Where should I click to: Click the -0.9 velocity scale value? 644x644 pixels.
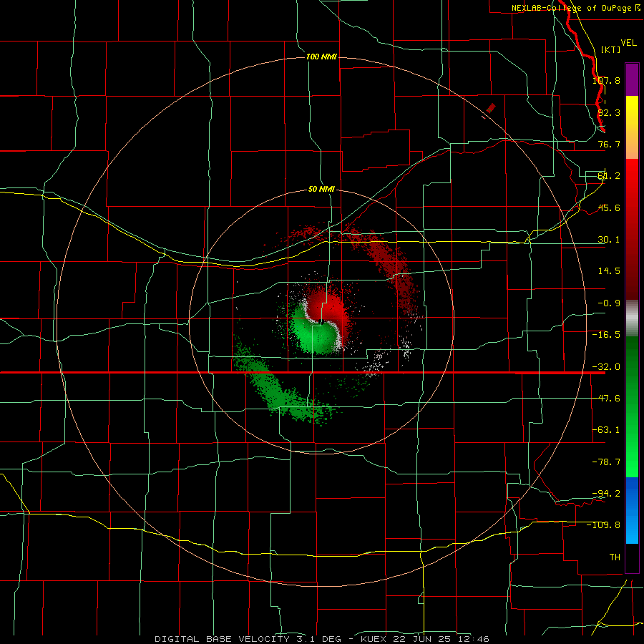[x=609, y=303]
